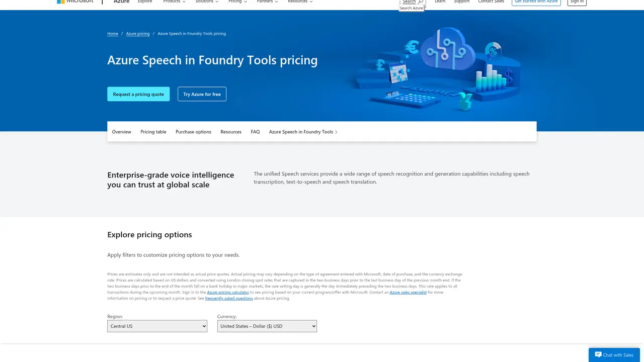This screenshot has height=362, width=644.
Task: Open Azure pricing breadcrumb link
Action: coord(138,34)
